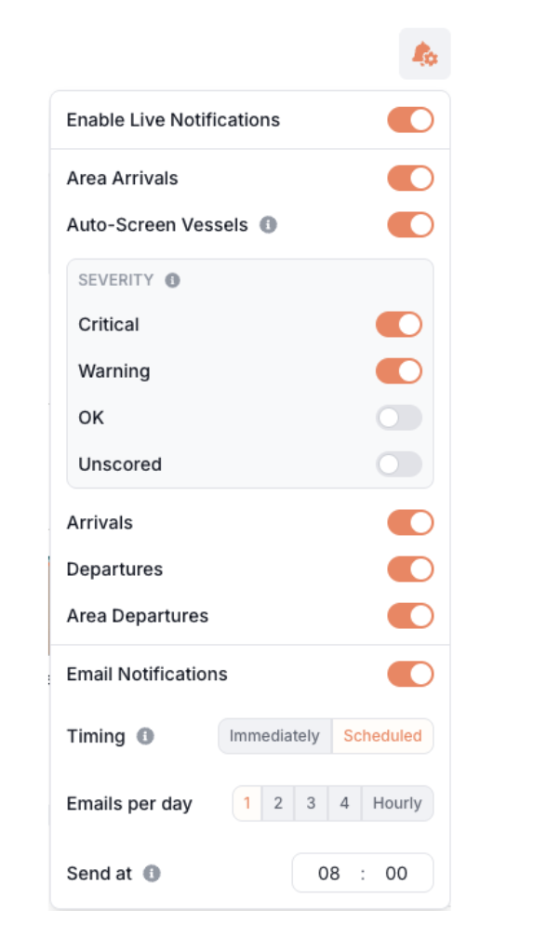Set emails per day to Hourly
The image size is (560, 951).
(397, 804)
